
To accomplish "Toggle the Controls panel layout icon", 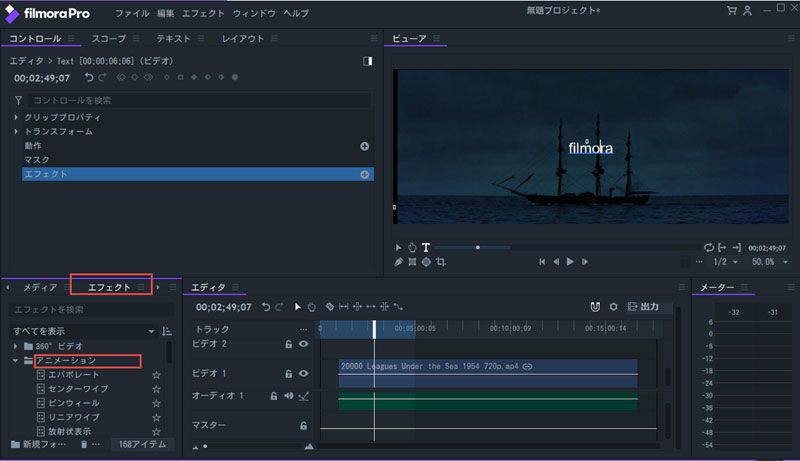I will 367,61.
